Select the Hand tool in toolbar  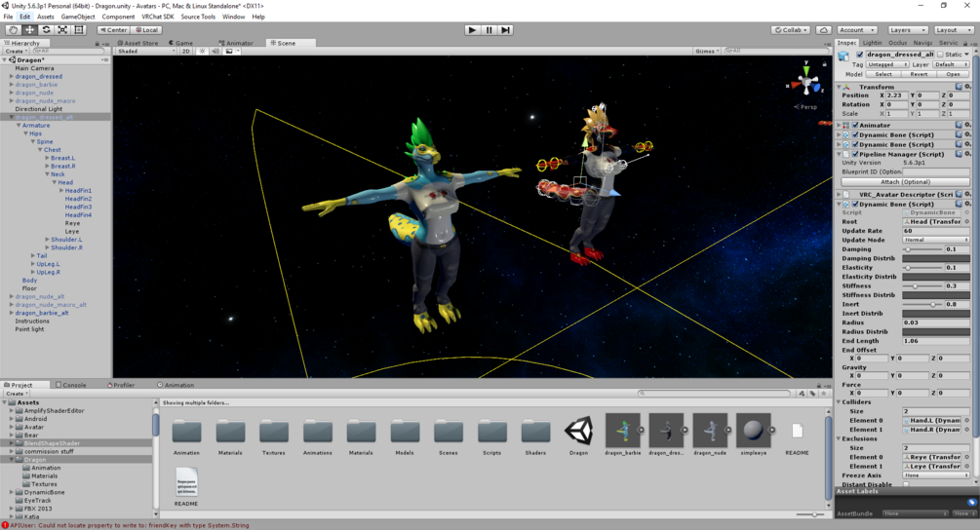point(13,30)
